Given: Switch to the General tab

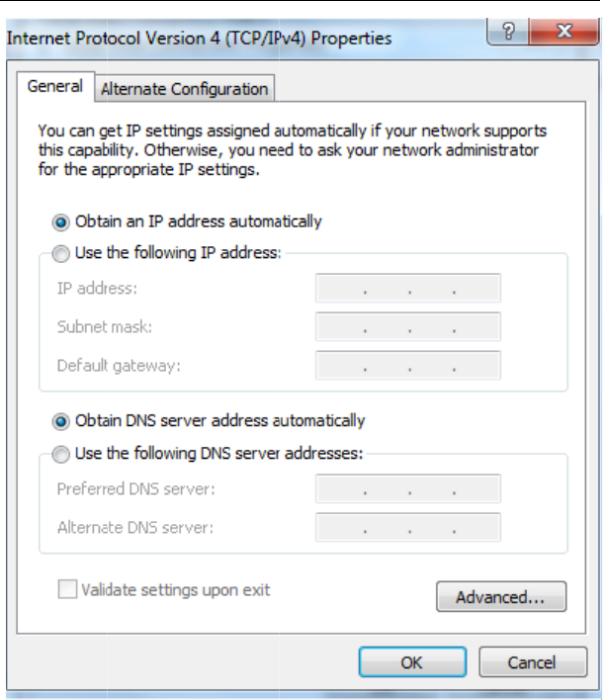Looking at the screenshot, I should coord(55,87).
